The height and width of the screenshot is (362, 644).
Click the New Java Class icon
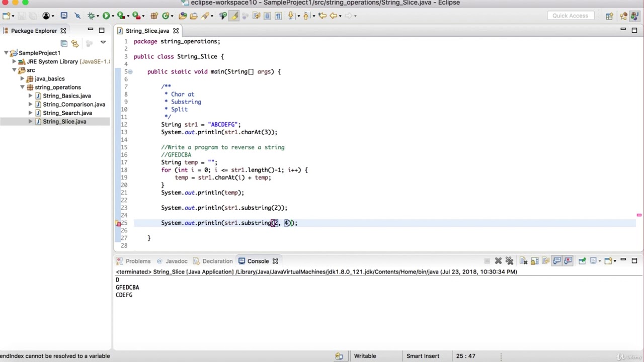166,16
